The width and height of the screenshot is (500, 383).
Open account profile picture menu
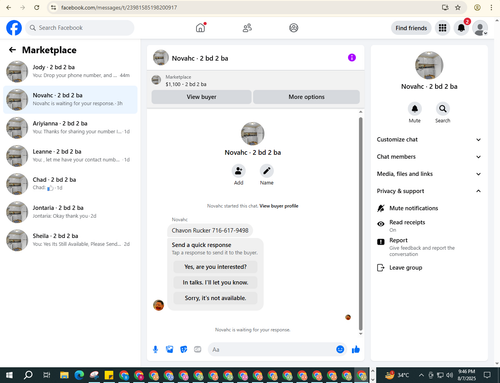click(x=480, y=28)
